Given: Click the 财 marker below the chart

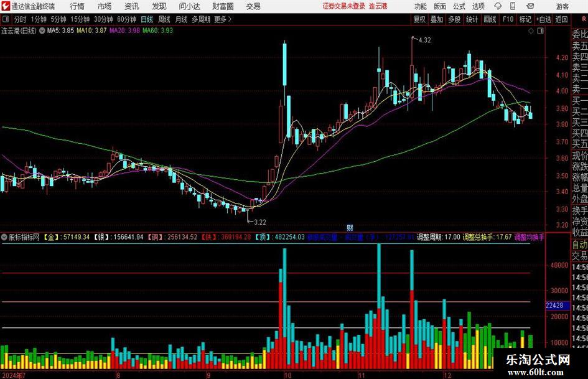Looking at the screenshot, I should [350, 227].
